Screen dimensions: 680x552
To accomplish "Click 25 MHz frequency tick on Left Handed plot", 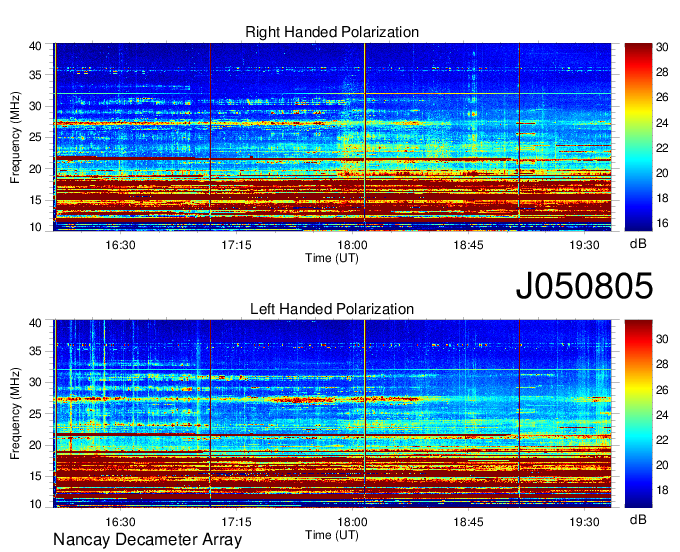I will tap(36, 414).
